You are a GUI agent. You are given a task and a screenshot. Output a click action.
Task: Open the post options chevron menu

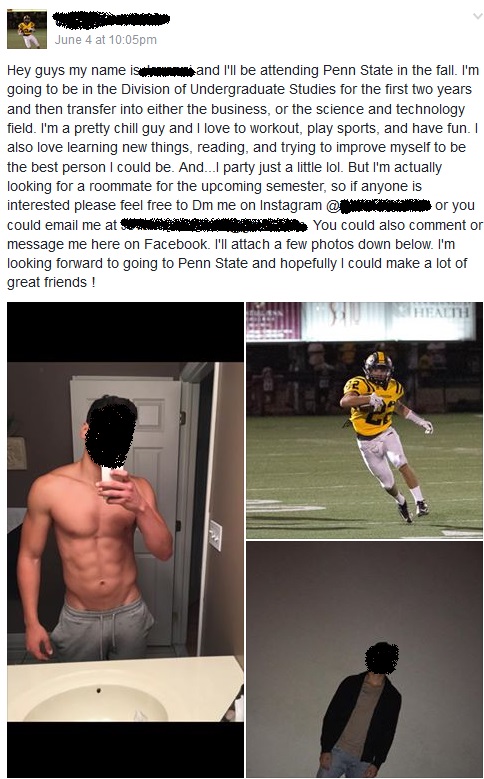pyautogui.click(x=478, y=16)
